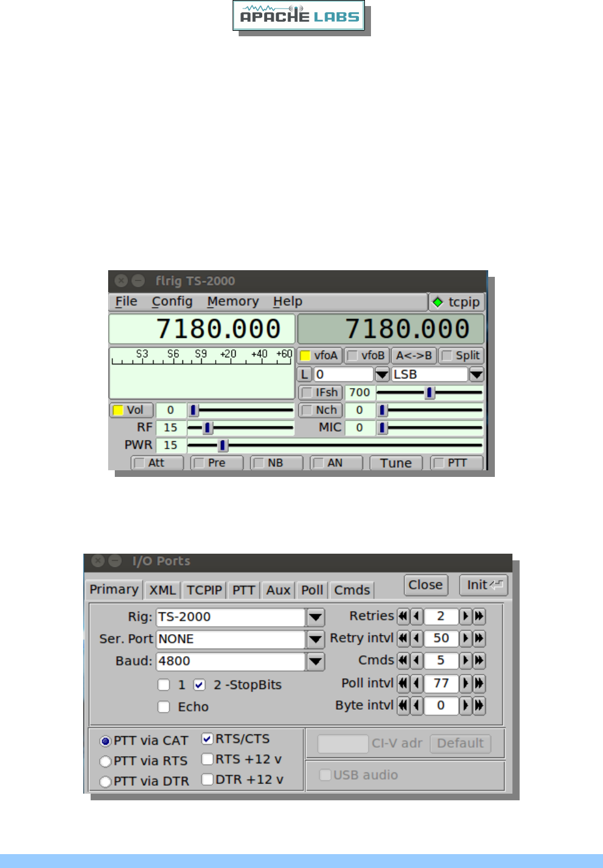This screenshot has width=603, height=868.
Task: Open the File menu in flrig
Action: [126, 302]
